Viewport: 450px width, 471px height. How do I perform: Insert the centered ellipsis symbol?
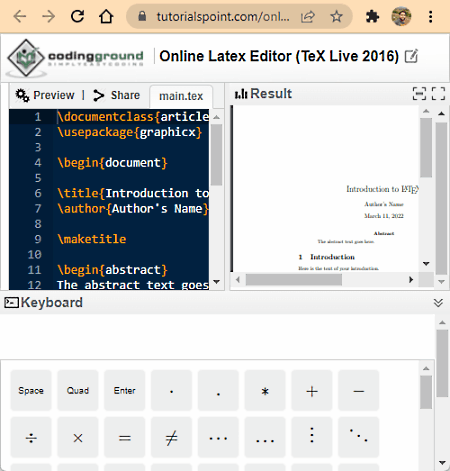pyautogui.click(x=218, y=437)
